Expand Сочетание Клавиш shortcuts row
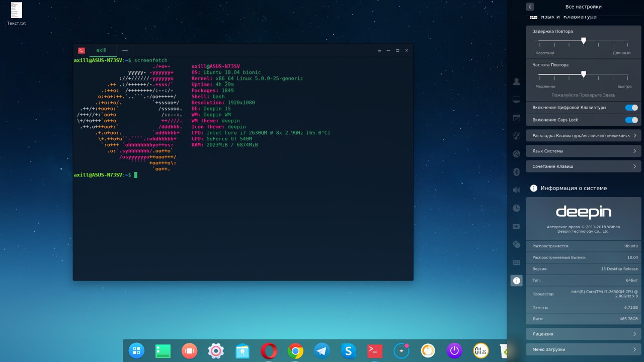This screenshot has height=362, width=644. (x=584, y=166)
